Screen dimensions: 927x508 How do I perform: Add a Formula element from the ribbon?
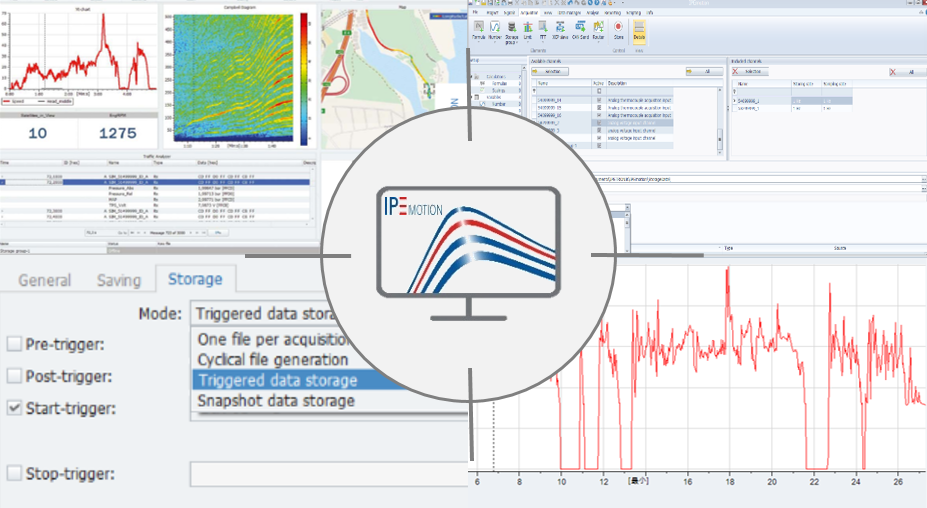pos(478,31)
